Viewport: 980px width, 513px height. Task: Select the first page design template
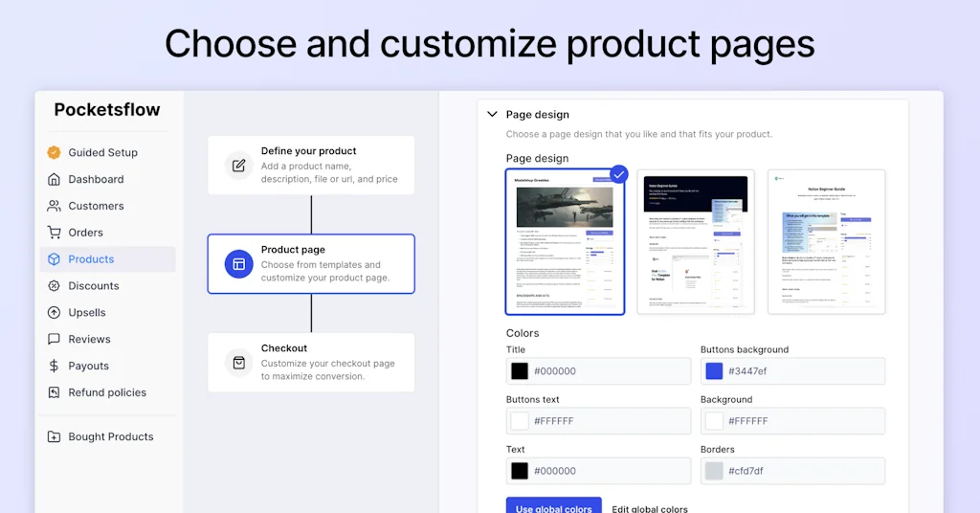565,242
